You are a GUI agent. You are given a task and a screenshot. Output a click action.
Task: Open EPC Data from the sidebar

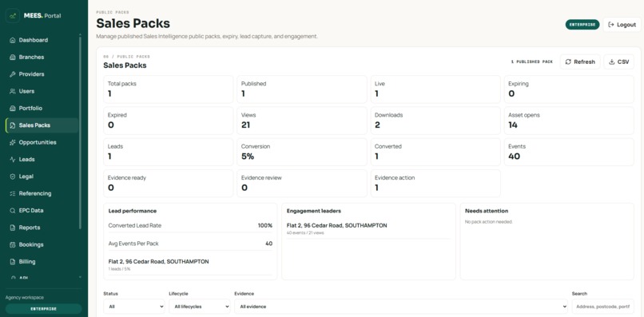click(42, 211)
